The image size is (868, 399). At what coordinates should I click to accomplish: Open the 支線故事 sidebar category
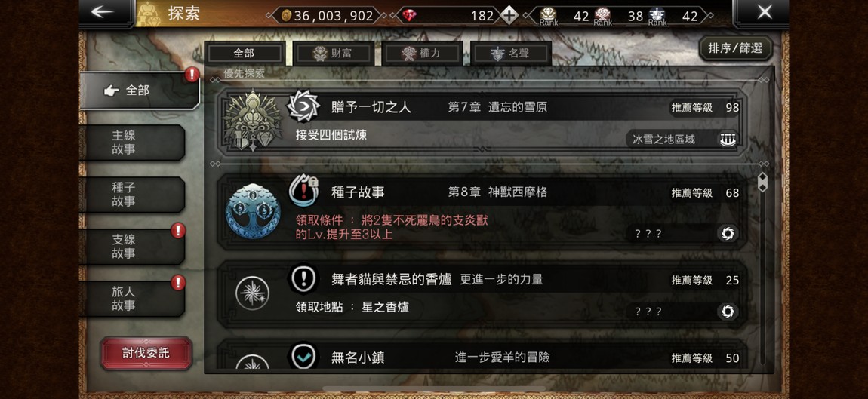coord(132,246)
